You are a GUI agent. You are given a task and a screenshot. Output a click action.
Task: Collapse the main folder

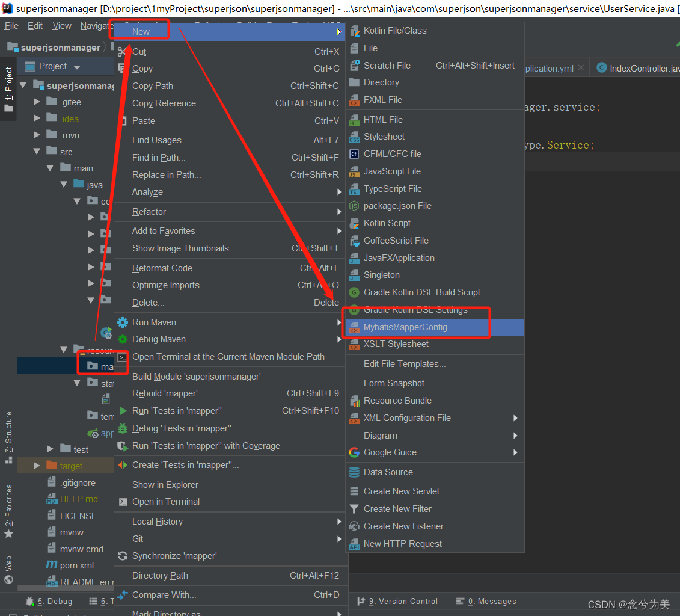pyautogui.click(x=51, y=168)
